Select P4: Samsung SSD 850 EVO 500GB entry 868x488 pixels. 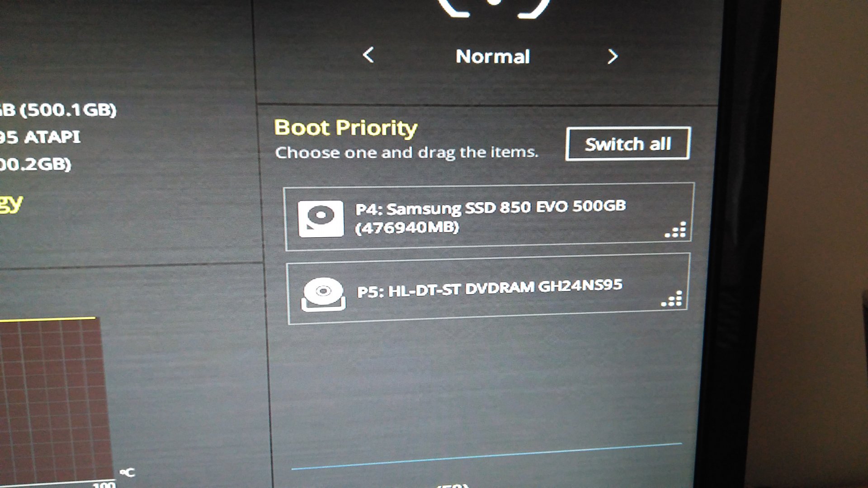pyautogui.click(x=491, y=207)
